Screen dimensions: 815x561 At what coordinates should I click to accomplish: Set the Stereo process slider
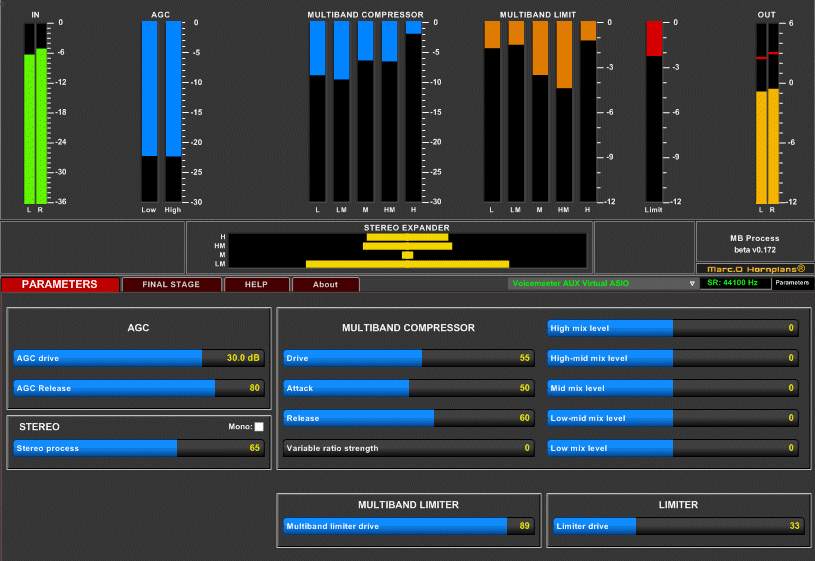(x=139, y=448)
